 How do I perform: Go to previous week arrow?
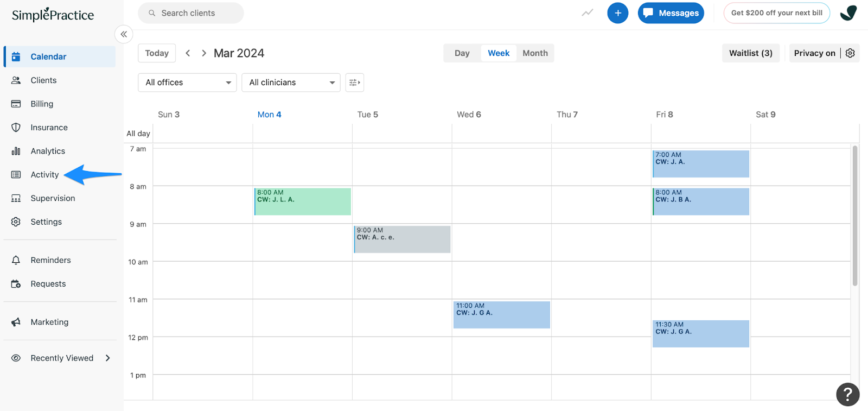click(x=188, y=53)
